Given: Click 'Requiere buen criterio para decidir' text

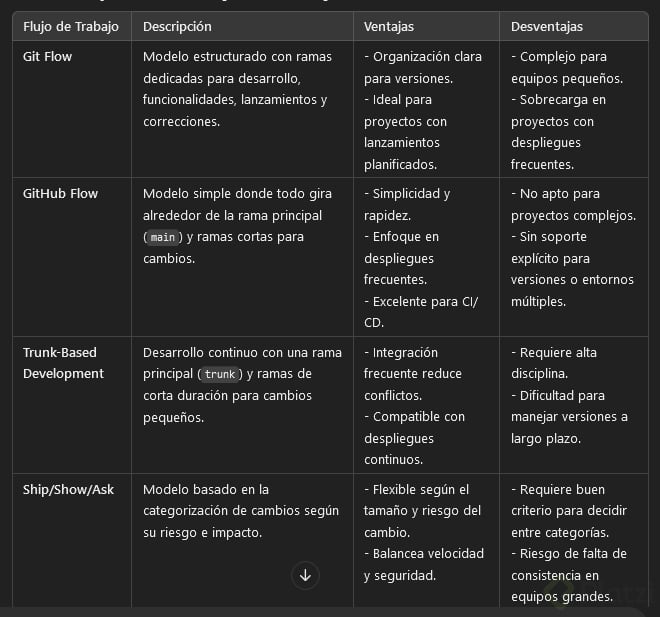Looking at the screenshot, I should [567, 511].
